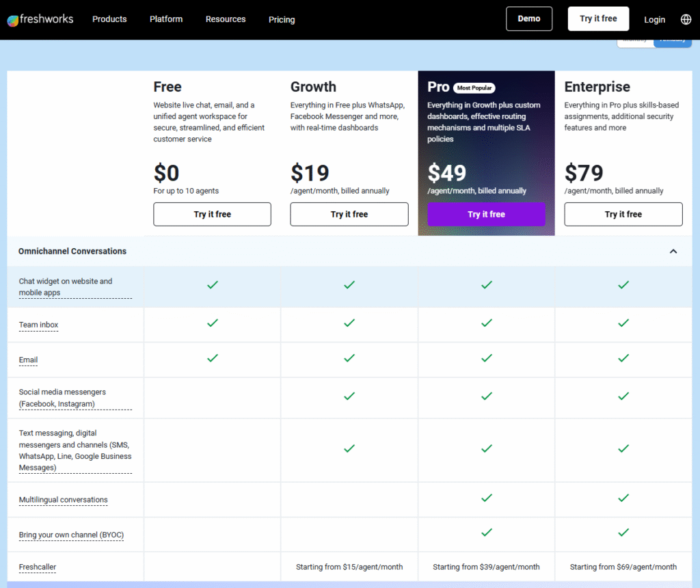Click the Email checkmark under Growth plan
Image resolution: width=700 pixels, height=588 pixels.
point(349,358)
